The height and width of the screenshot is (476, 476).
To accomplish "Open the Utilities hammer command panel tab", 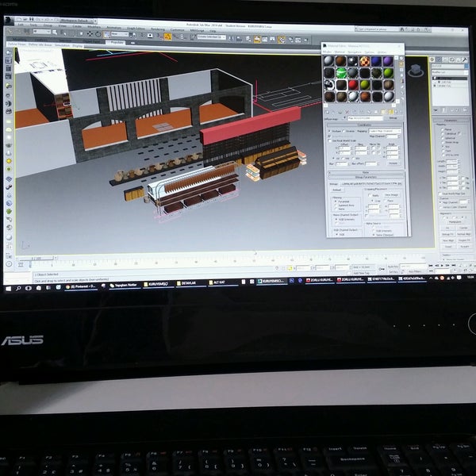I will [464, 59].
